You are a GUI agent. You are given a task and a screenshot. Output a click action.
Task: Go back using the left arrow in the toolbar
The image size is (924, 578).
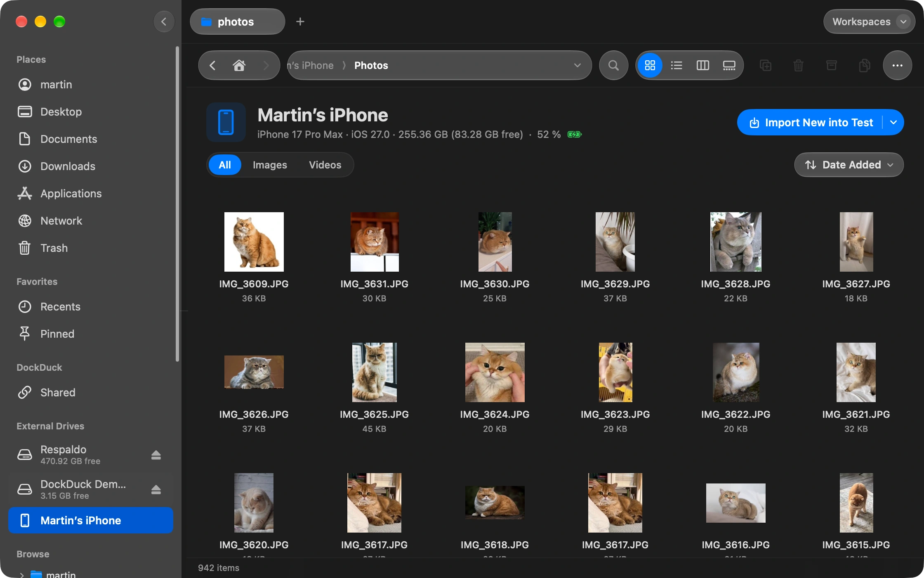point(212,65)
